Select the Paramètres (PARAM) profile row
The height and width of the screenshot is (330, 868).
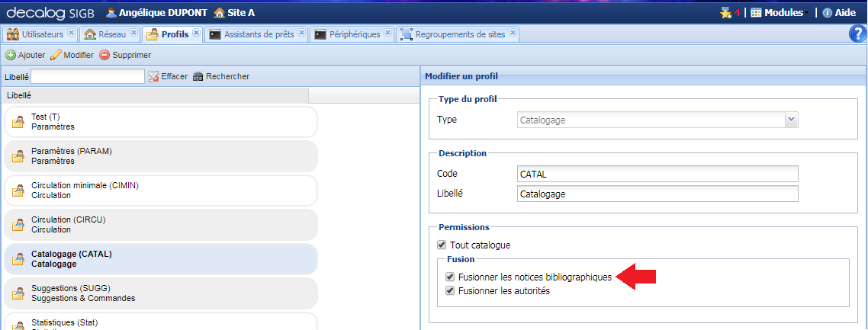(x=160, y=156)
